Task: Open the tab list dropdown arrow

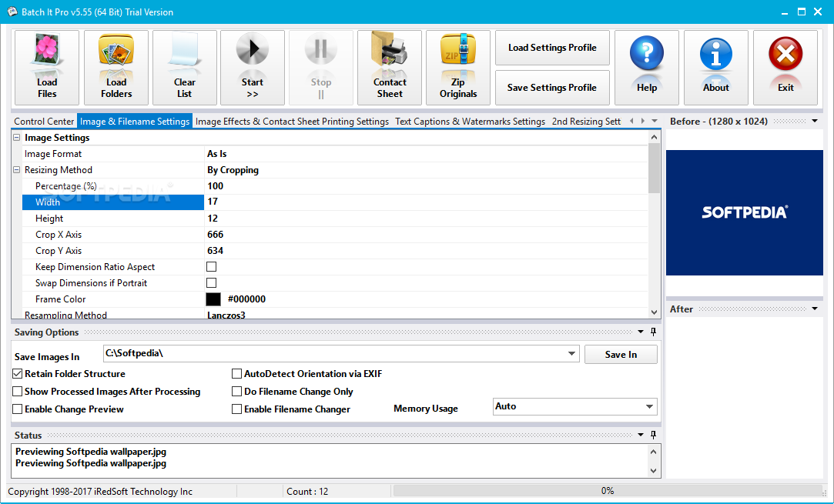Action: coord(655,122)
